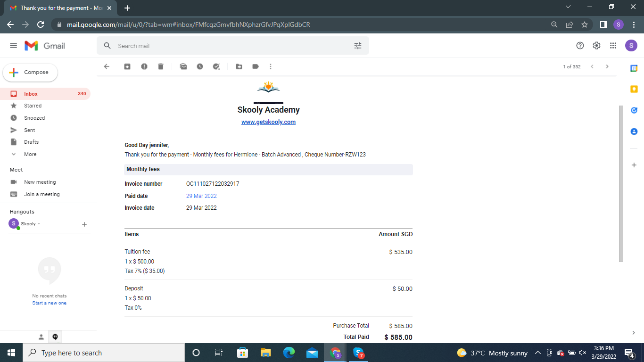Open Contacts side panel
This screenshot has width=644, height=362.
coord(634,132)
